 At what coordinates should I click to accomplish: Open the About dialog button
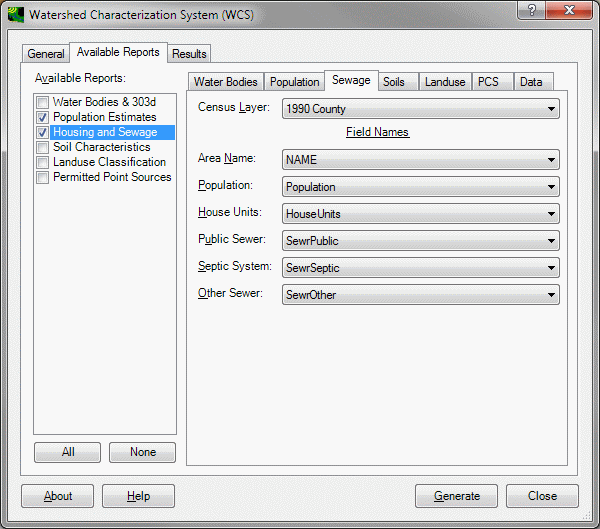(x=58, y=496)
